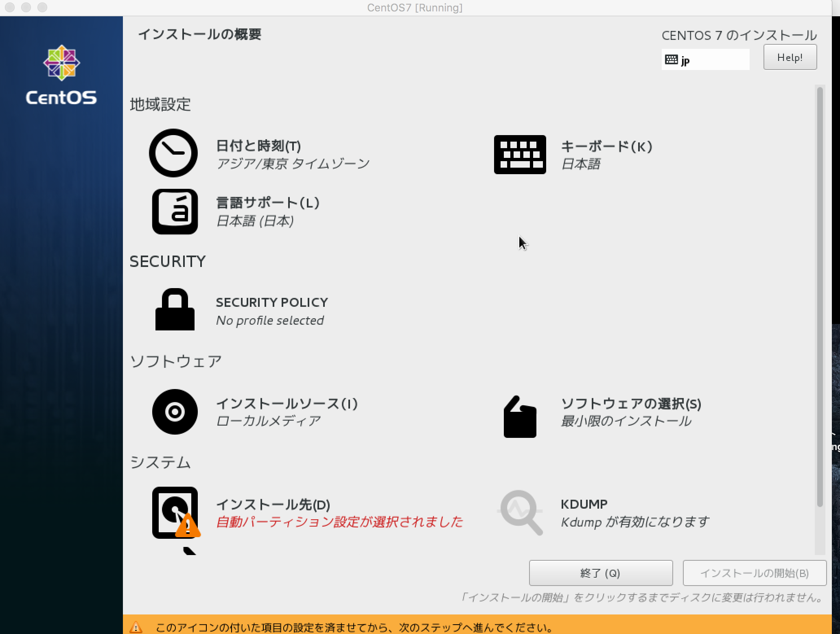Open Date & Time settings via clock icon
Viewport: 840px width, 634px height.
174,153
